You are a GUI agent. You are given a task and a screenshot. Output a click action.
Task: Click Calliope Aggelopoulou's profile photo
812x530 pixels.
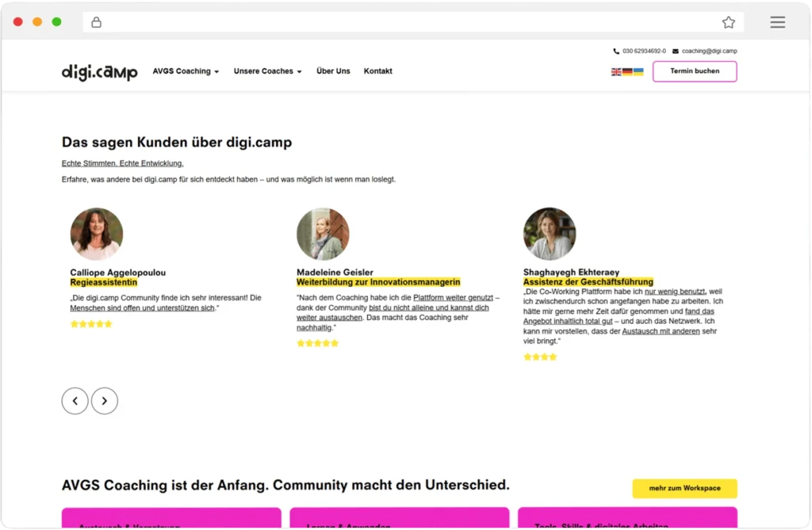click(96, 234)
